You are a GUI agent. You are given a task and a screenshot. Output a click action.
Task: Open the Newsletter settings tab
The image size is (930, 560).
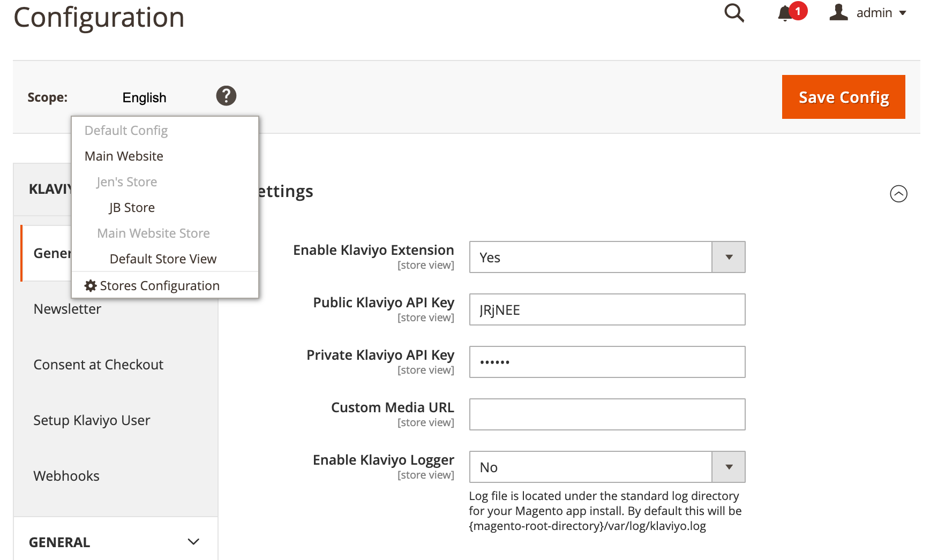click(67, 309)
